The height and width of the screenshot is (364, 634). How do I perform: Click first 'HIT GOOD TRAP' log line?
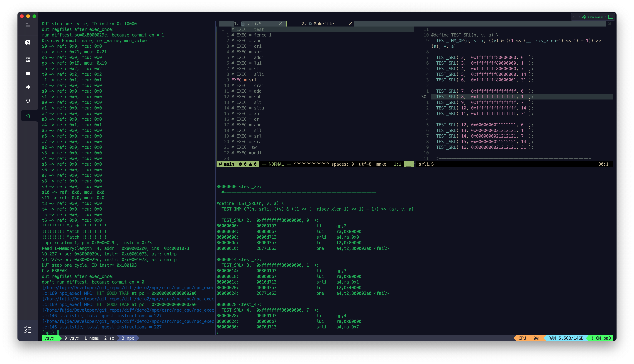point(119,293)
